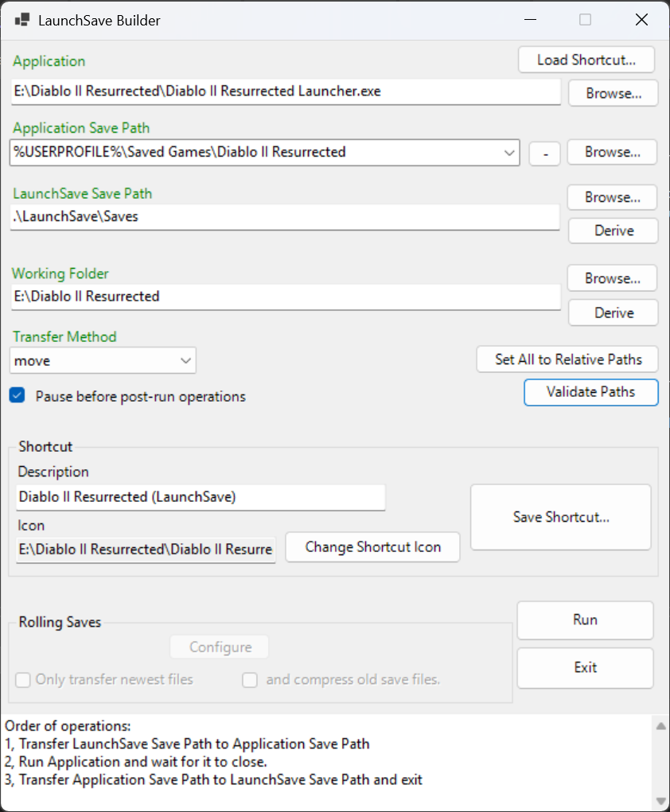Browse for the Application Save Path

[x=613, y=152]
